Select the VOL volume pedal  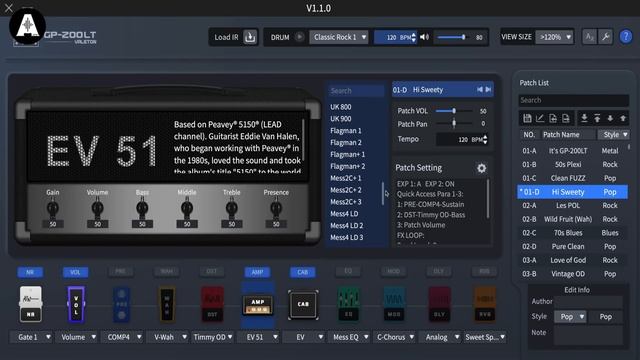[x=76, y=304]
